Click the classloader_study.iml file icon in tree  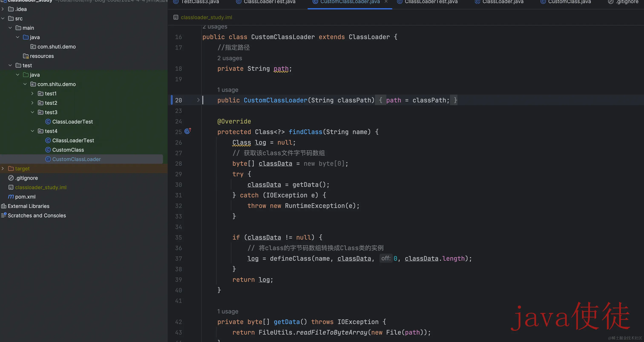pyautogui.click(x=11, y=187)
